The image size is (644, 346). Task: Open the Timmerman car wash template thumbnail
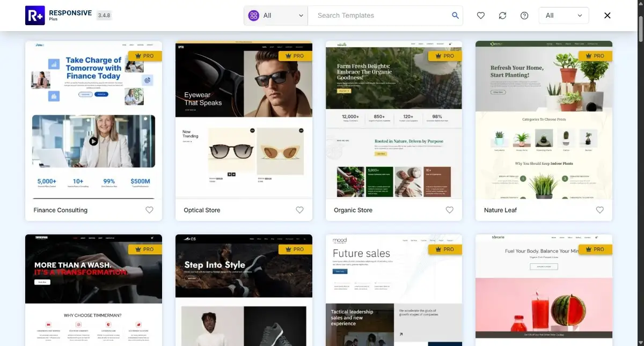click(93, 290)
